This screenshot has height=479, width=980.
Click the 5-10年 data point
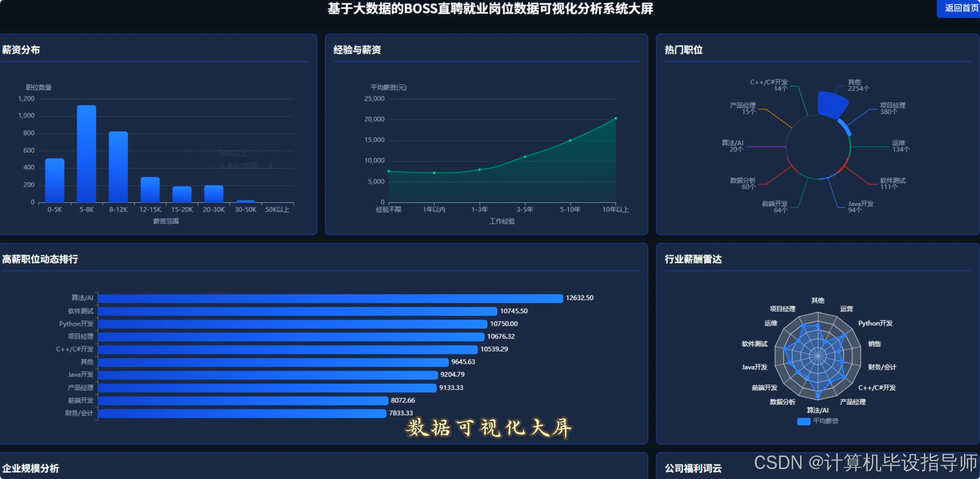click(570, 140)
